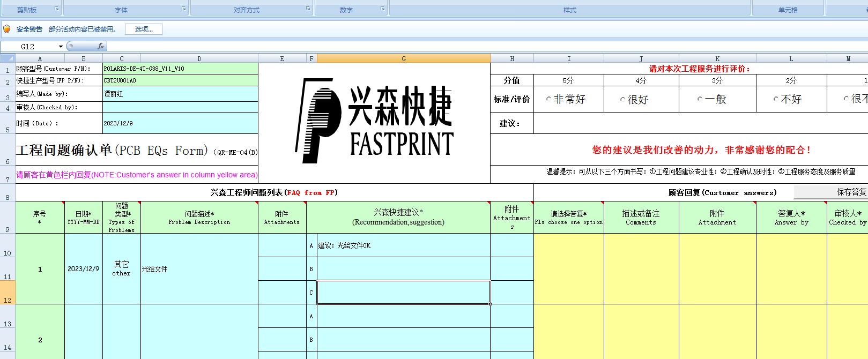Viewport: 868px width, 359px height.
Task: Click into the formula bar input
Action: pyautogui.click(x=487, y=47)
